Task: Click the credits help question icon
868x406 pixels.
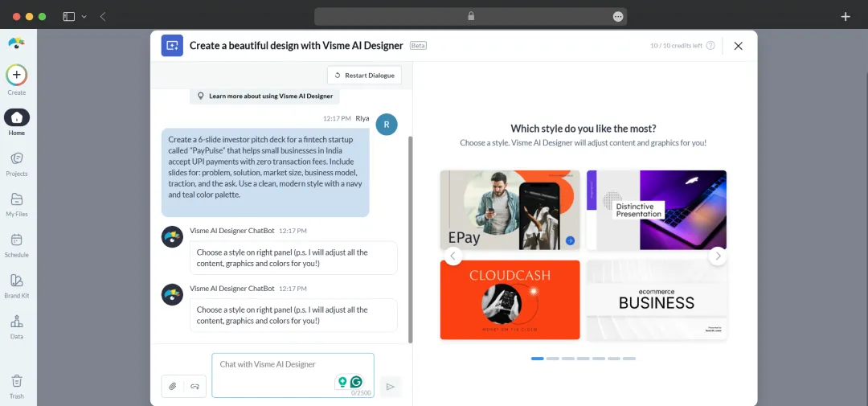Action: [x=710, y=45]
